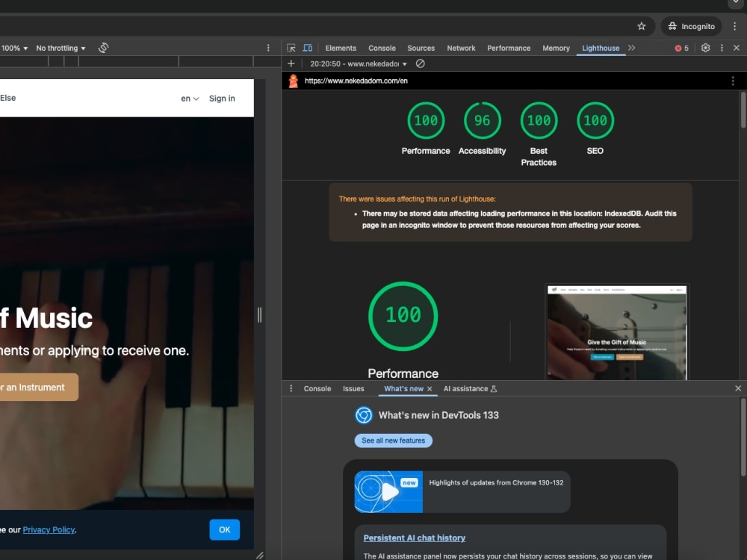Open device toolbar more options
Viewport: 747px width, 560px height.
(268, 48)
